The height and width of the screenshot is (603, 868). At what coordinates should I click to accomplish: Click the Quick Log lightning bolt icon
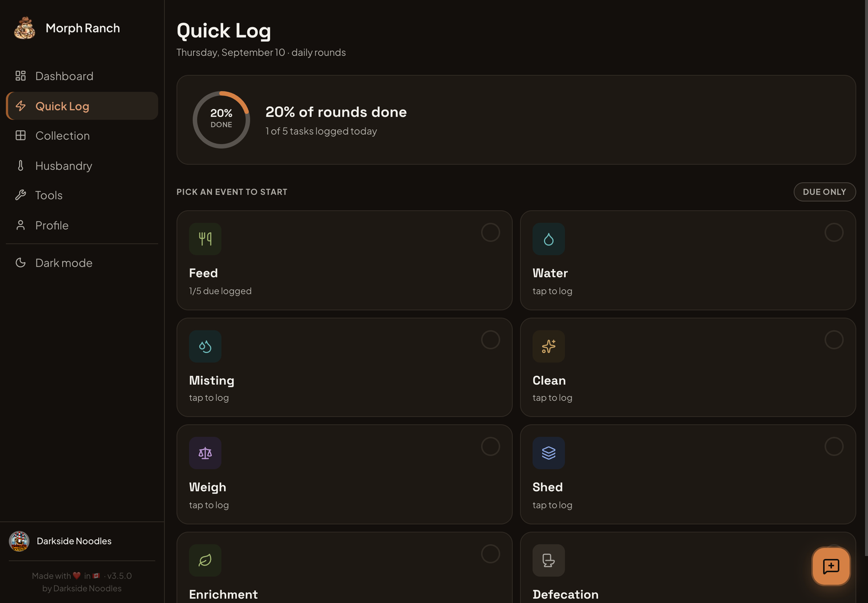click(21, 106)
